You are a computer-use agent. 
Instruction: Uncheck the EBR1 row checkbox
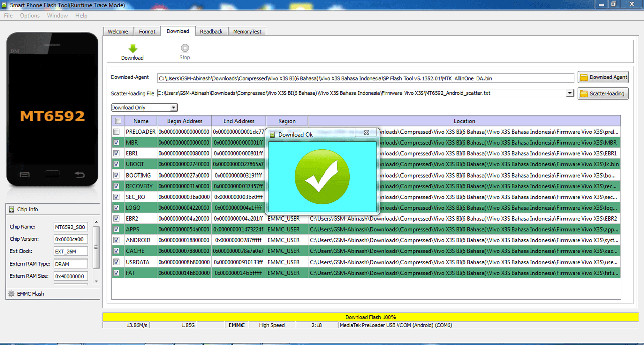coord(117,153)
